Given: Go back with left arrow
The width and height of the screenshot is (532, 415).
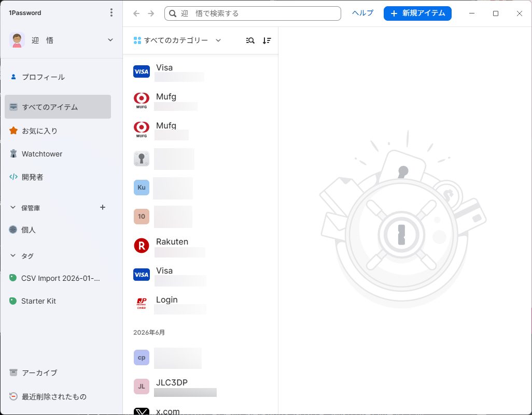Looking at the screenshot, I should [136, 13].
